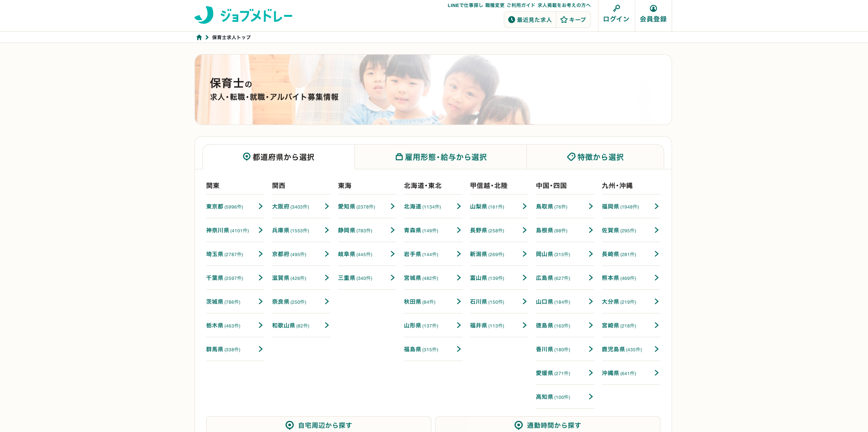The height and width of the screenshot is (432, 868).
Task: Search by commute time 通勤時間から探す
Action: click(548, 425)
